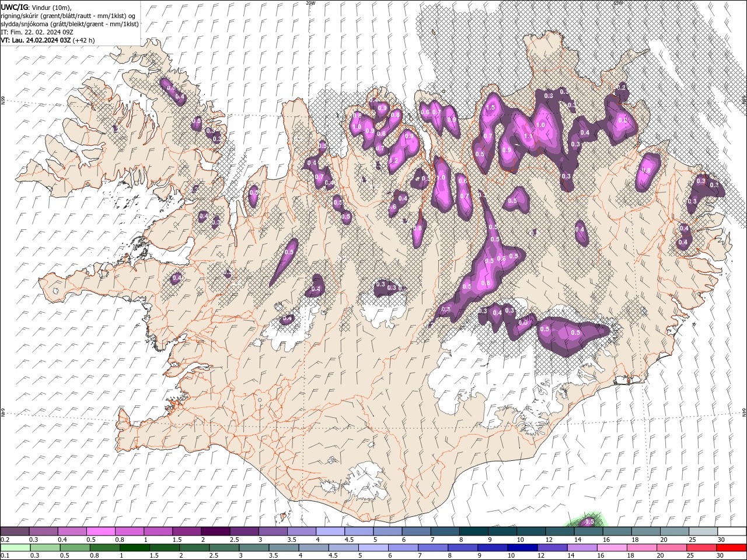Select the '1.2' snowfall value on the map
The width and height of the screenshot is (747, 560).
click(393, 160)
